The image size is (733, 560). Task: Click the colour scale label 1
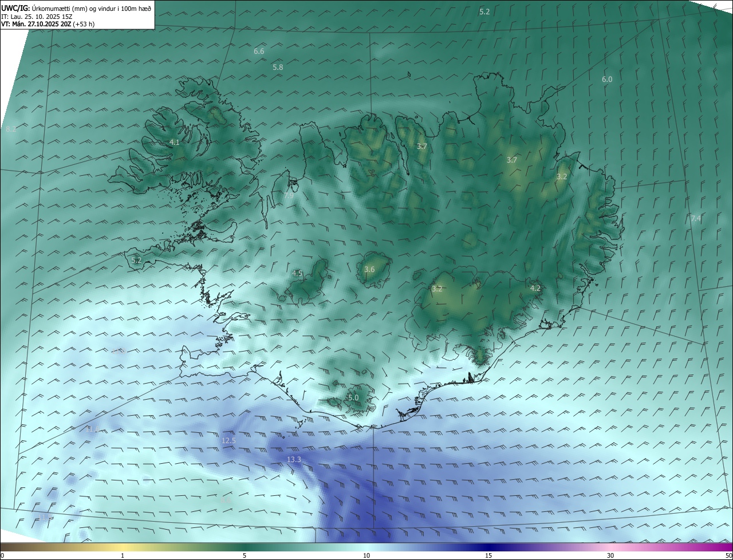pos(123,555)
